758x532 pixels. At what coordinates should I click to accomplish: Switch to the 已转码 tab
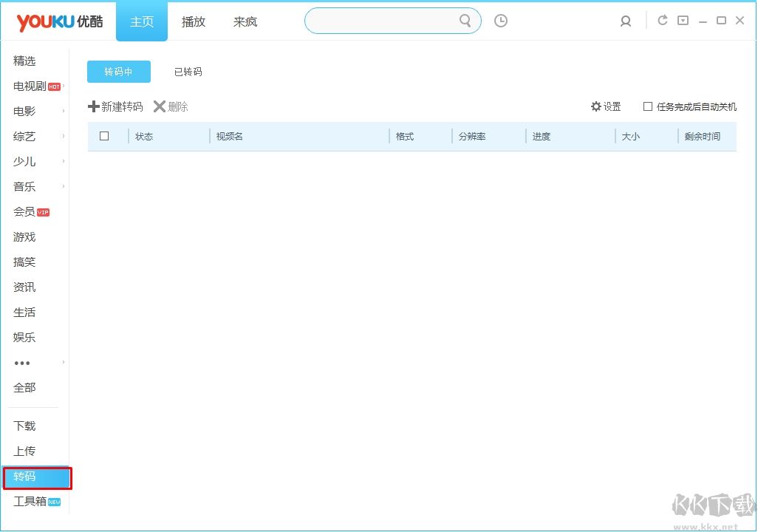187,72
